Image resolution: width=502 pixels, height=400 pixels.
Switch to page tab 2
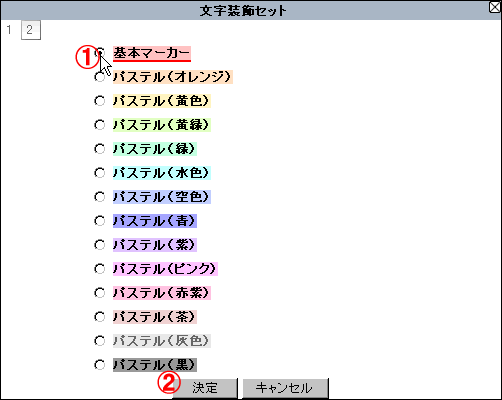tap(31, 30)
